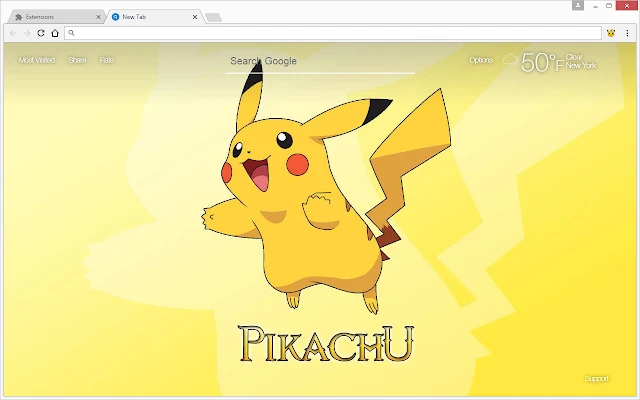Click the Pikachu extension icon in toolbar
The image size is (640, 400).
[x=611, y=33]
